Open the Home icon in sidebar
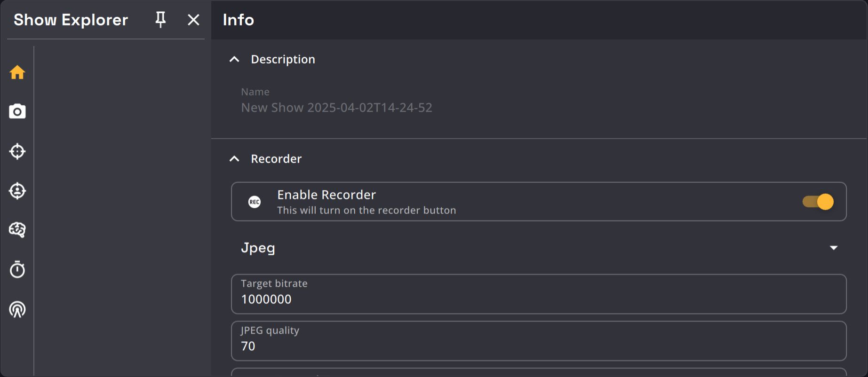868x377 pixels. pos(17,72)
